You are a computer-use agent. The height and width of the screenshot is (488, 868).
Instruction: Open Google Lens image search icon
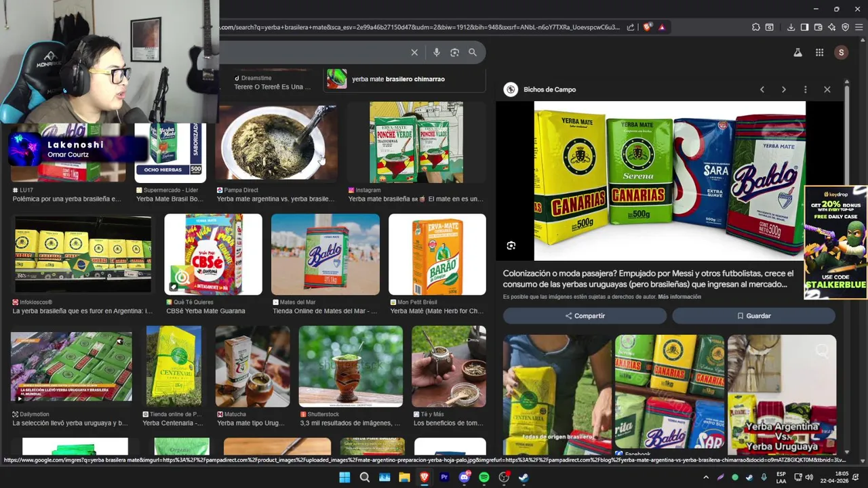tap(454, 52)
